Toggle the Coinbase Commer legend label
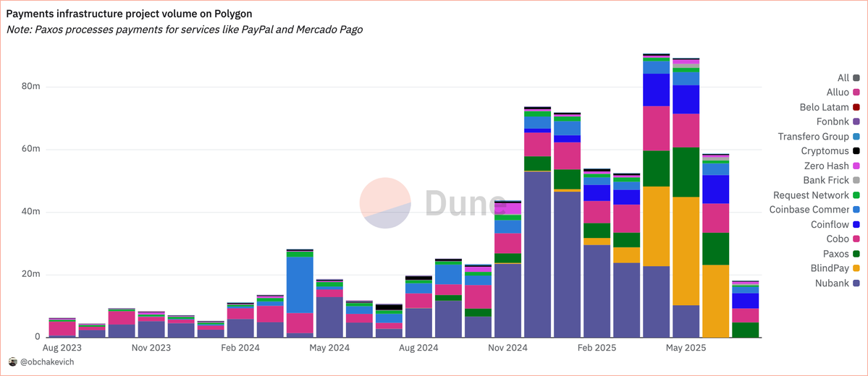This screenshot has height=376, width=868. pos(809,210)
